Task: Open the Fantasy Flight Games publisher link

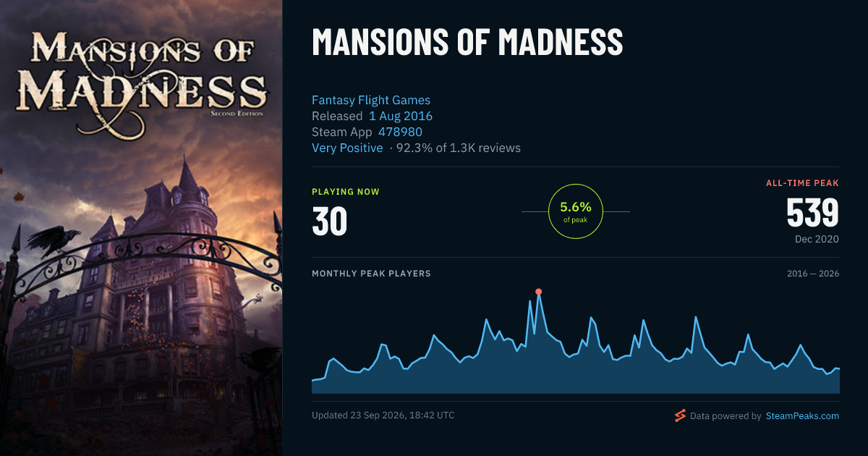Action: pyautogui.click(x=371, y=100)
